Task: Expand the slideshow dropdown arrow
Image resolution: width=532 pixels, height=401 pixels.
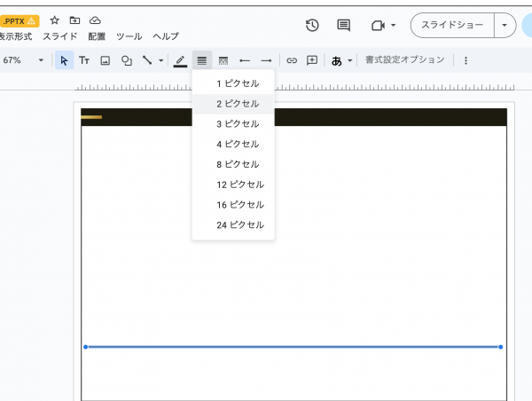Action: point(505,26)
